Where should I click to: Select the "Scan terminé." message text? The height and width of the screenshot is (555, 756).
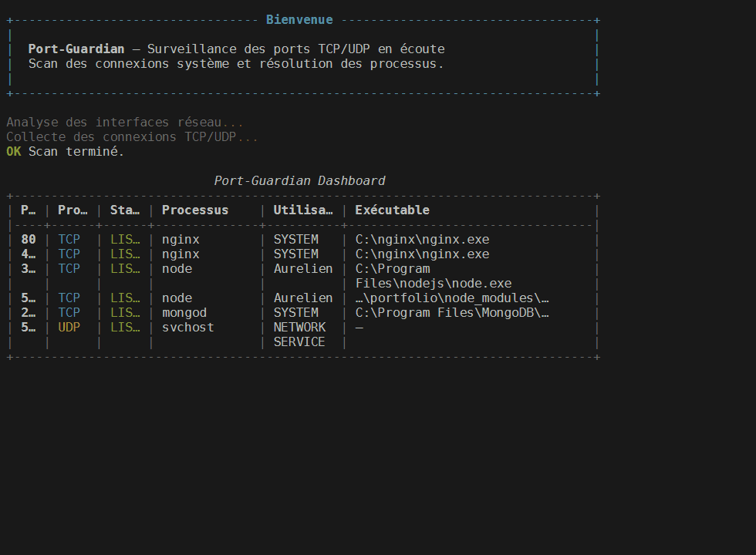[x=76, y=152]
